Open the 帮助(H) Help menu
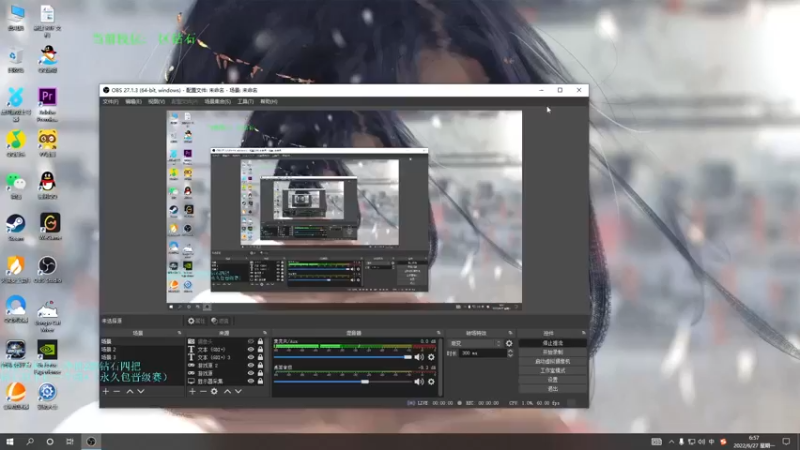This screenshot has height=450, width=800. tap(269, 102)
